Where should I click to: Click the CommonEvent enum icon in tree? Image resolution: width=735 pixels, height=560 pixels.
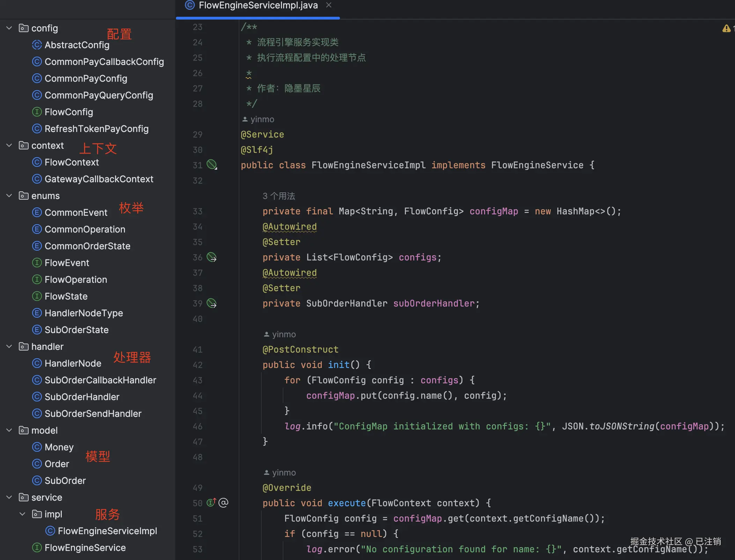[37, 213]
